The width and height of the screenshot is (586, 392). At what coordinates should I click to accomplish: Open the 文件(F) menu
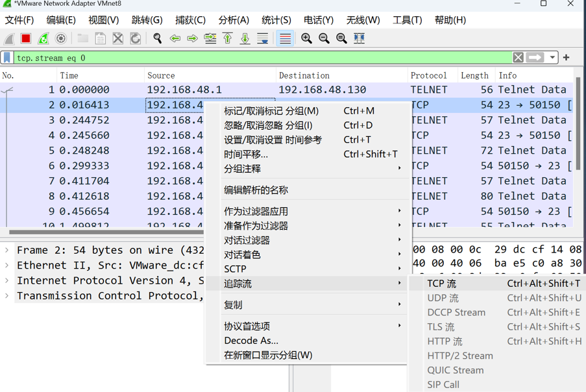point(19,20)
